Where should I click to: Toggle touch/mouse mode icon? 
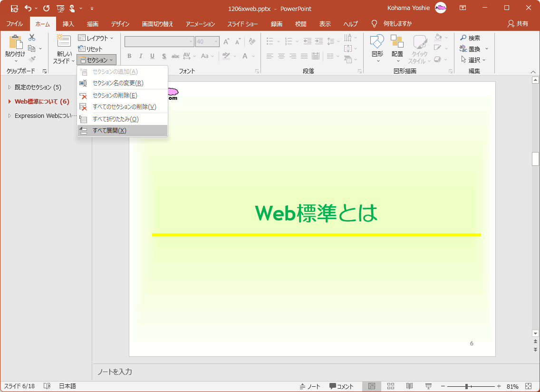click(72, 8)
